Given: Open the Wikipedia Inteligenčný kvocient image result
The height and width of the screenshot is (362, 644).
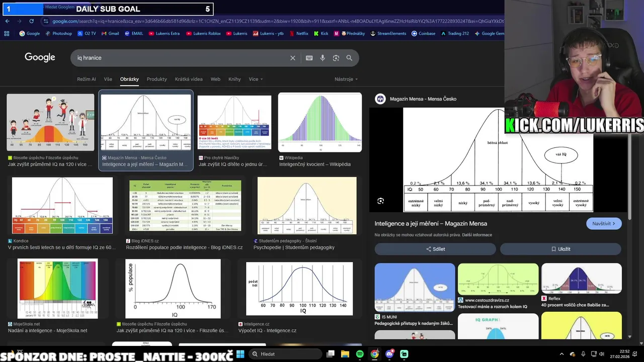Looking at the screenshot, I should coord(320,122).
